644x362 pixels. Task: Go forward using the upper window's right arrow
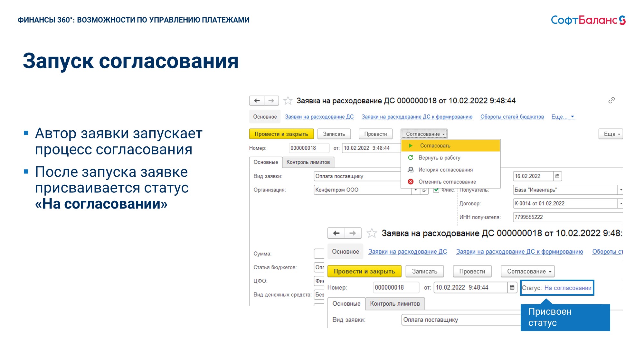pos(271,101)
